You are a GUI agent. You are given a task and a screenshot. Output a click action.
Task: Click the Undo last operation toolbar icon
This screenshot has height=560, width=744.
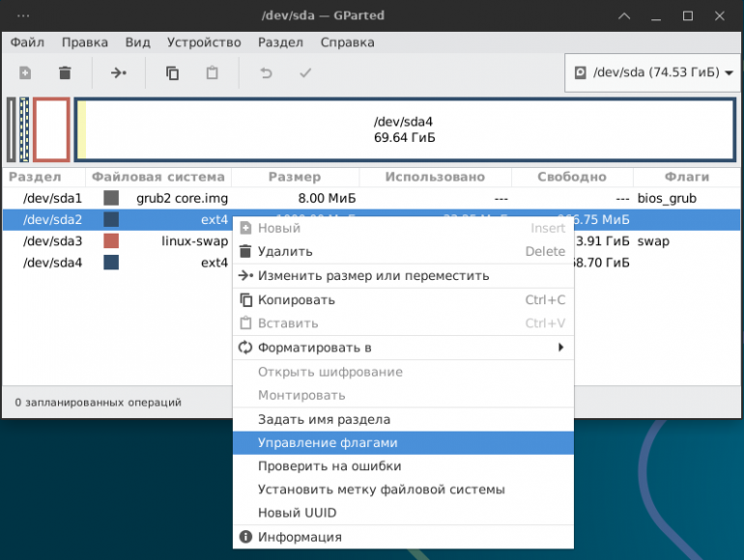pyautogui.click(x=266, y=73)
